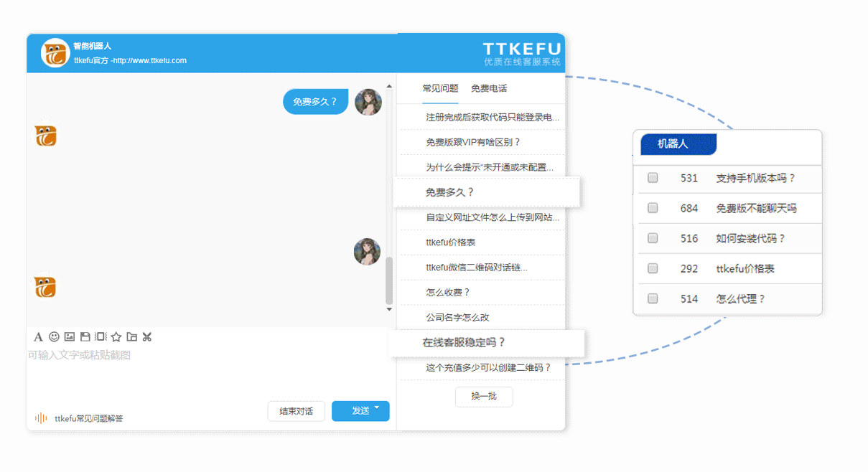
Task: Tick the checkbox for 免费版不能聊天吗
Action: (x=653, y=208)
